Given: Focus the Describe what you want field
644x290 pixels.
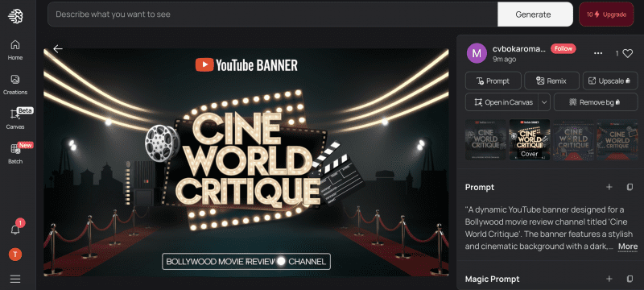Looking at the screenshot, I should [272, 14].
